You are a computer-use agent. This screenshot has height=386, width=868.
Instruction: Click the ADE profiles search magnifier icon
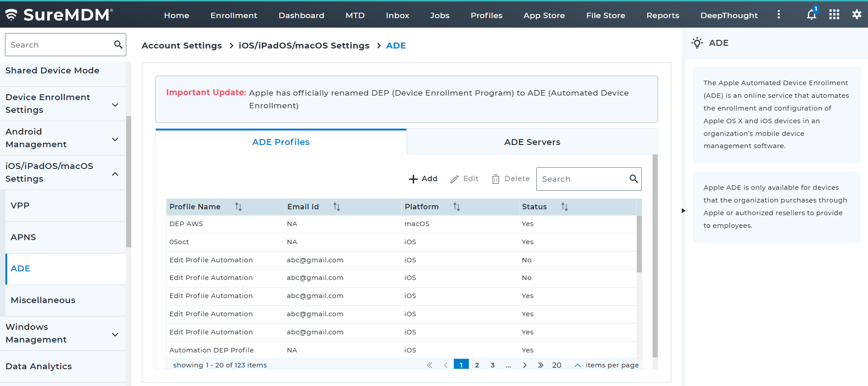click(x=634, y=179)
